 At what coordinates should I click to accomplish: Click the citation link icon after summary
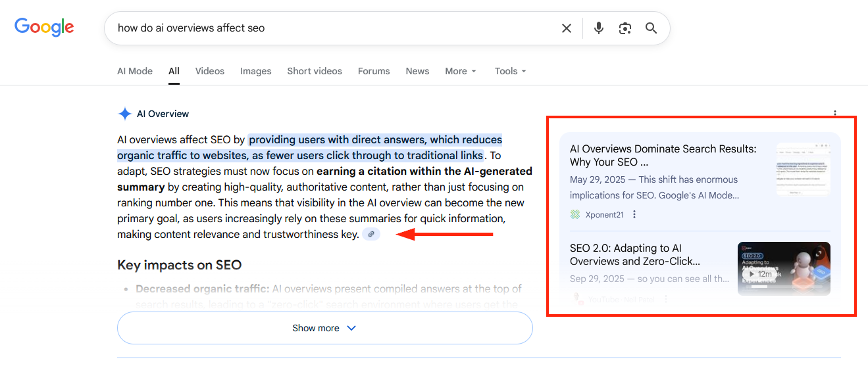click(371, 234)
